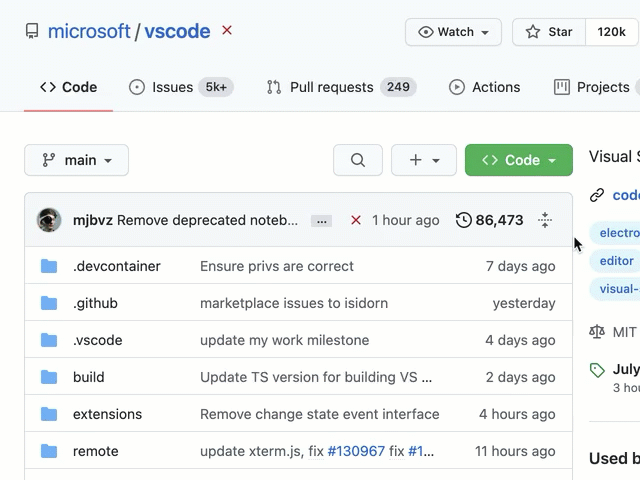Click the MIT license scale icon
This screenshot has width=640, height=480.
coord(597,332)
